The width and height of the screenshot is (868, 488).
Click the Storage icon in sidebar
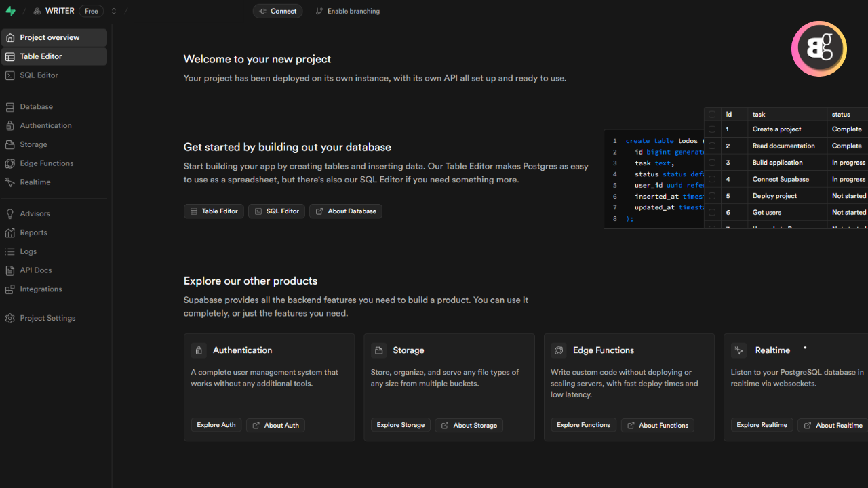[9, 145]
